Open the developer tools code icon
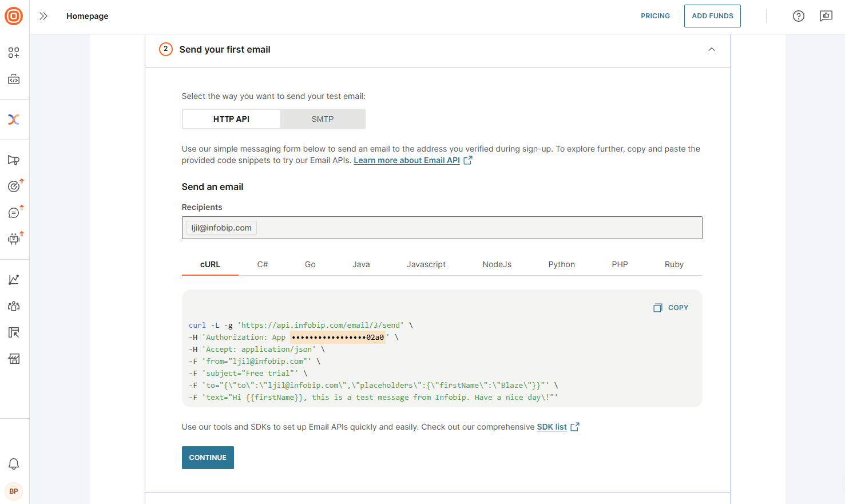845x504 pixels. [14, 80]
